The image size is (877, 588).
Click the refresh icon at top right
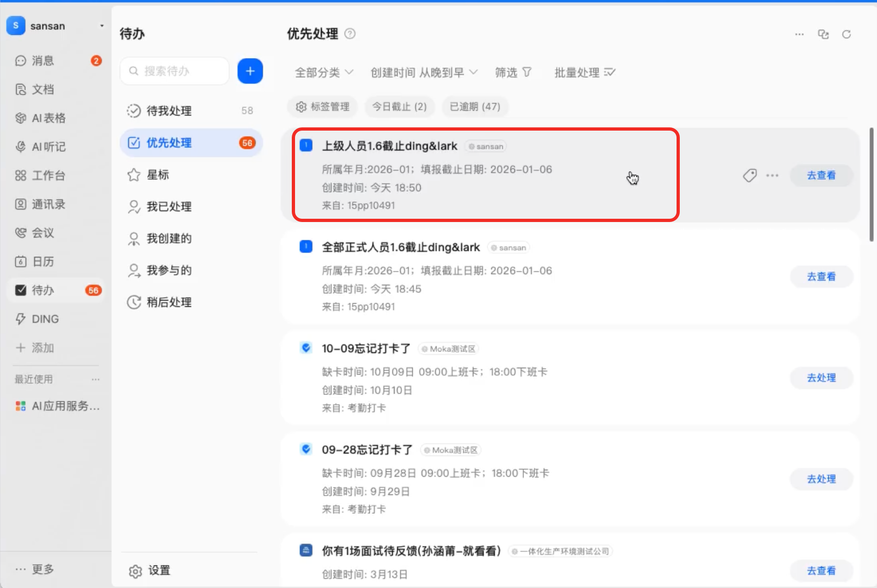846,34
